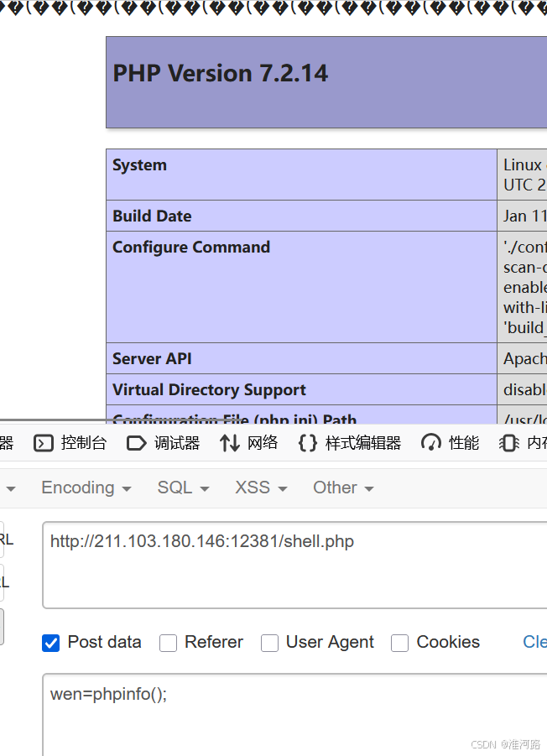Click the gauge performance icon
The height and width of the screenshot is (756, 547).
pyautogui.click(x=431, y=442)
